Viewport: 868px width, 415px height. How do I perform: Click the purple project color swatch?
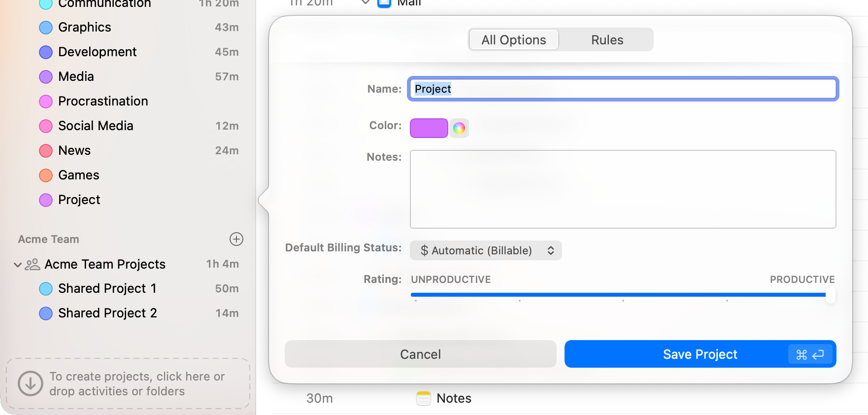429,128
